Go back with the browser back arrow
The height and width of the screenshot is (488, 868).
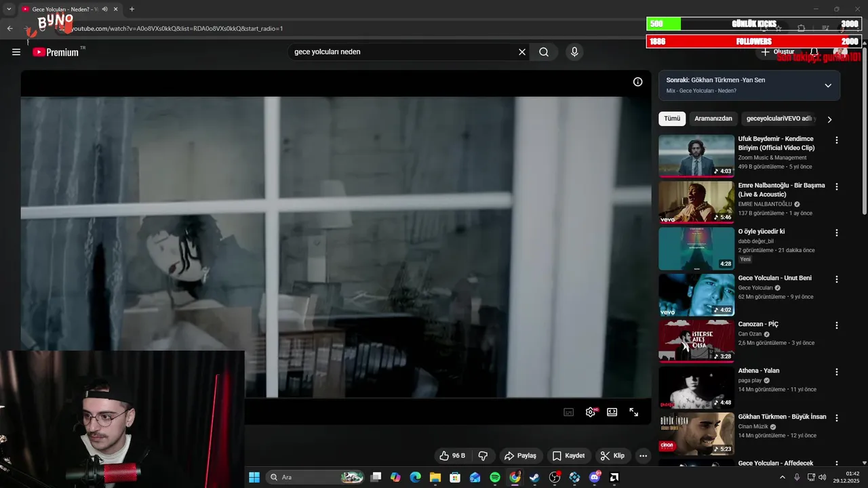9,28
